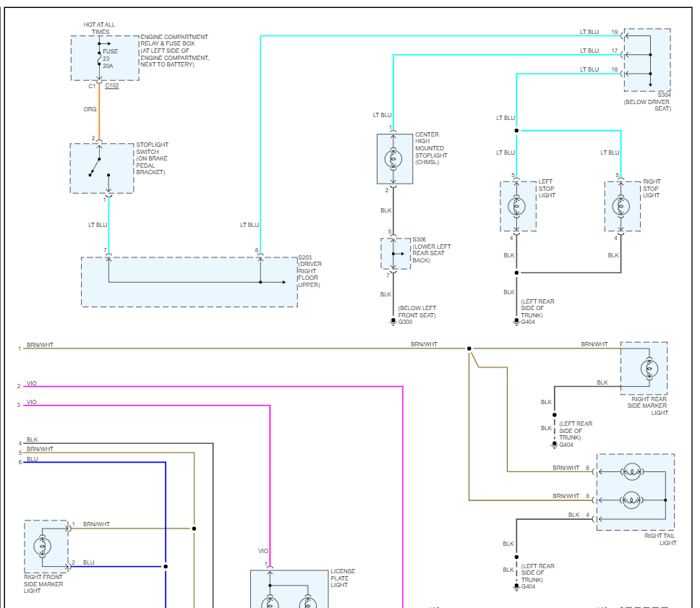Select the Right Front Side Marker bulb
This screenshot has height=608, width=700.
43,547
